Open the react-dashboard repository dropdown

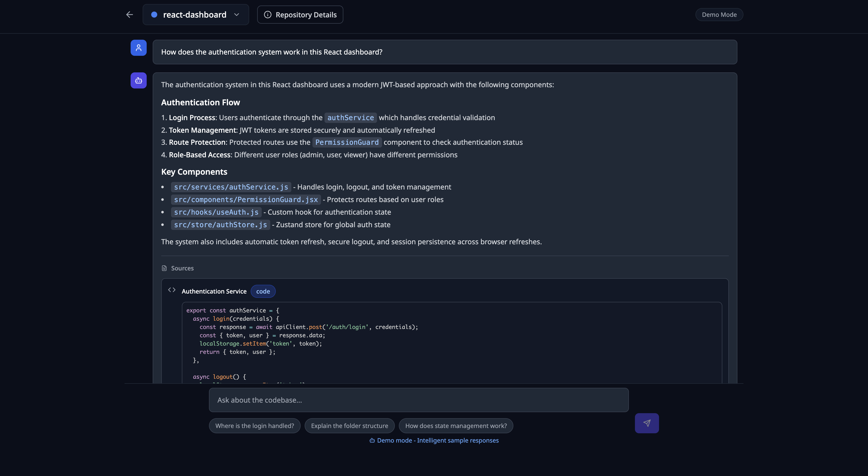pyautogui.click(x=195, y=15)
